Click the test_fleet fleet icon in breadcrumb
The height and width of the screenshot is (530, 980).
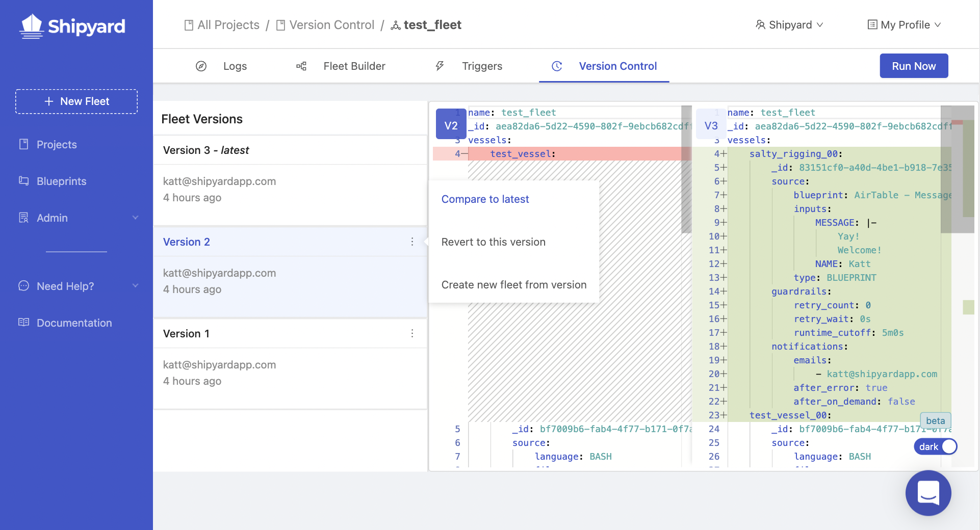coord(396,25)
